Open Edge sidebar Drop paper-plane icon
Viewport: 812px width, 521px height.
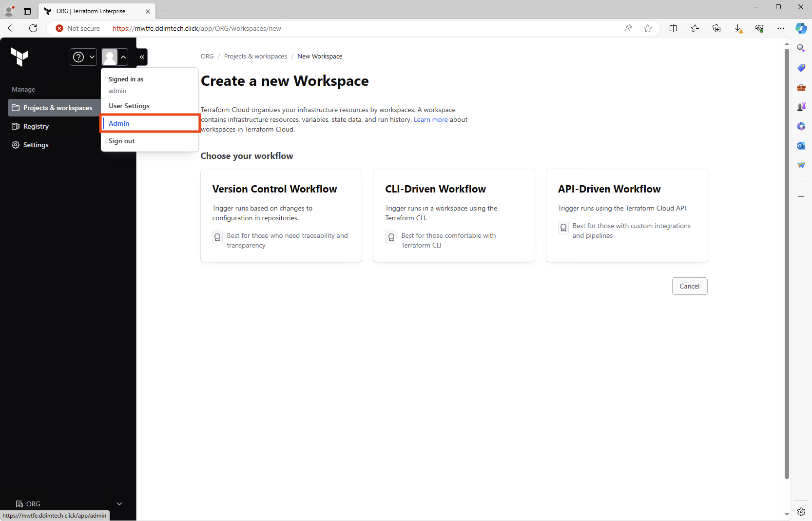pyautogui.click(x=801, y=165)
